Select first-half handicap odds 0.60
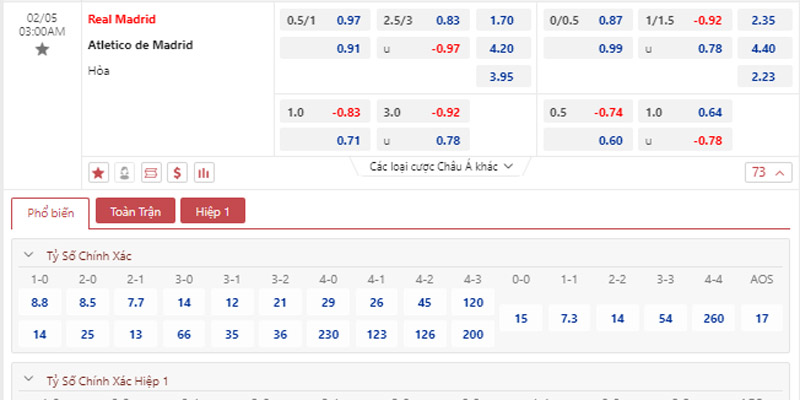The image size is (800, 400). click(588, 140)
